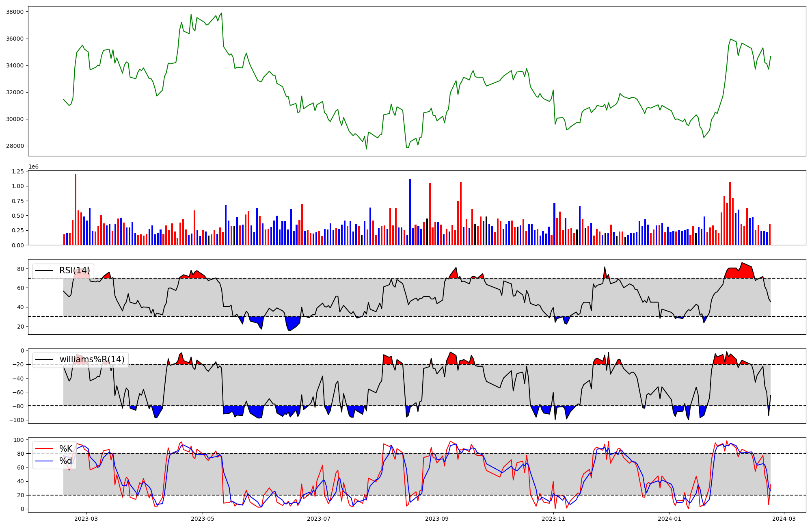
Task: Click the 1e6 volume scale notation
Action: [x=33, y=167]
